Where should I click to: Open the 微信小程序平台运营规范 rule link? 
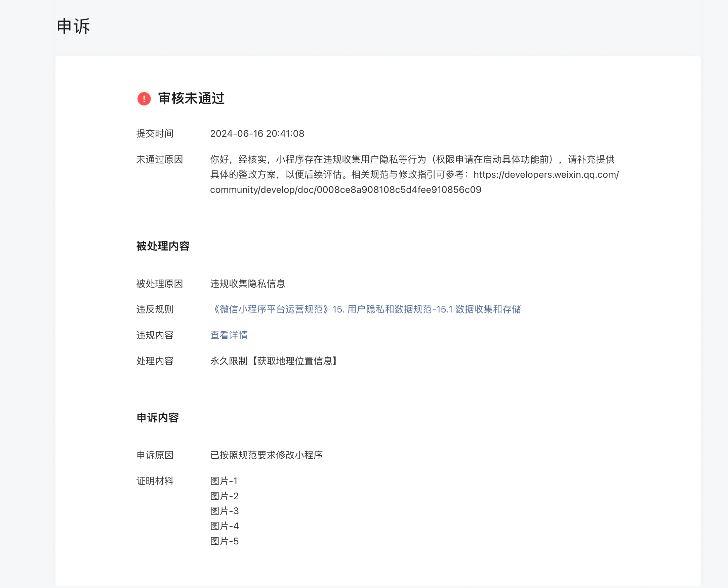click(x=365, y=309)
